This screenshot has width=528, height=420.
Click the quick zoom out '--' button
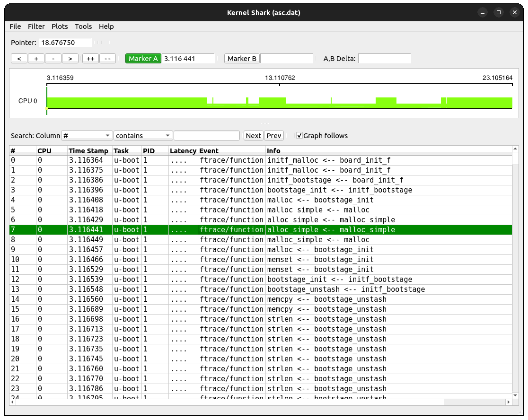coord(107,59)
